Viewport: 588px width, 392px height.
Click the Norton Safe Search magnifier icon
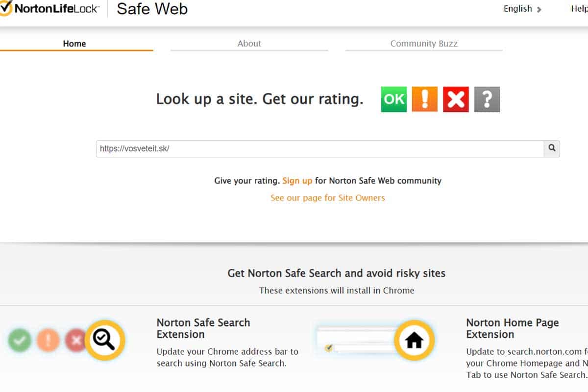tap(105, 340)
